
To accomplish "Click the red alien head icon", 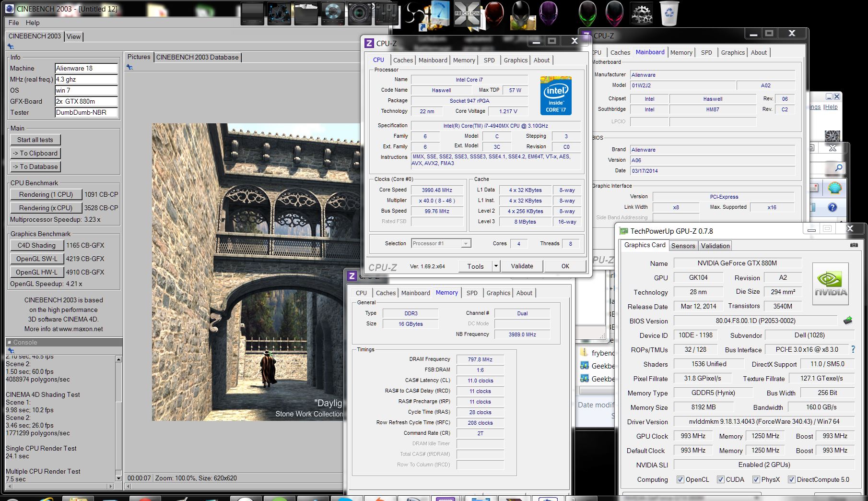I will (494, 13).
